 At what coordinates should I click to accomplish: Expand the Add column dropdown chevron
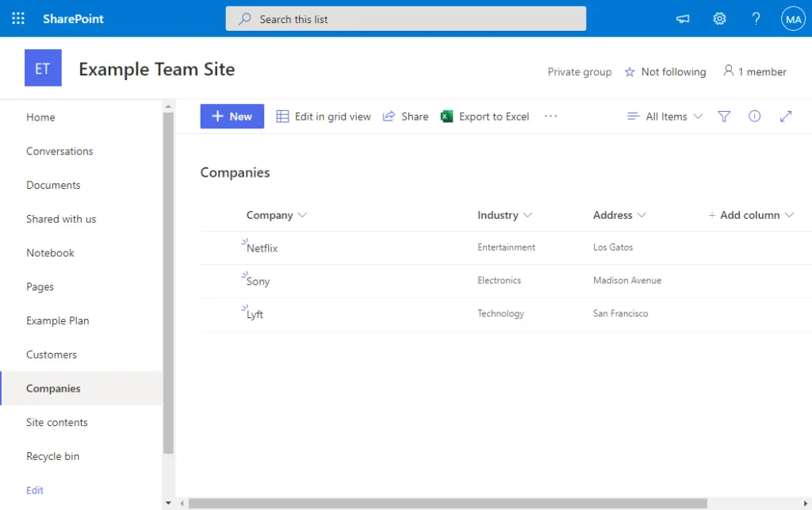[x=789, y=215]
